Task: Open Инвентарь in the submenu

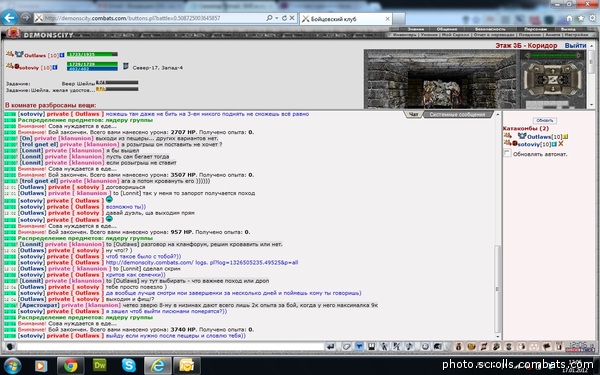Action: (x=405, y=34)
